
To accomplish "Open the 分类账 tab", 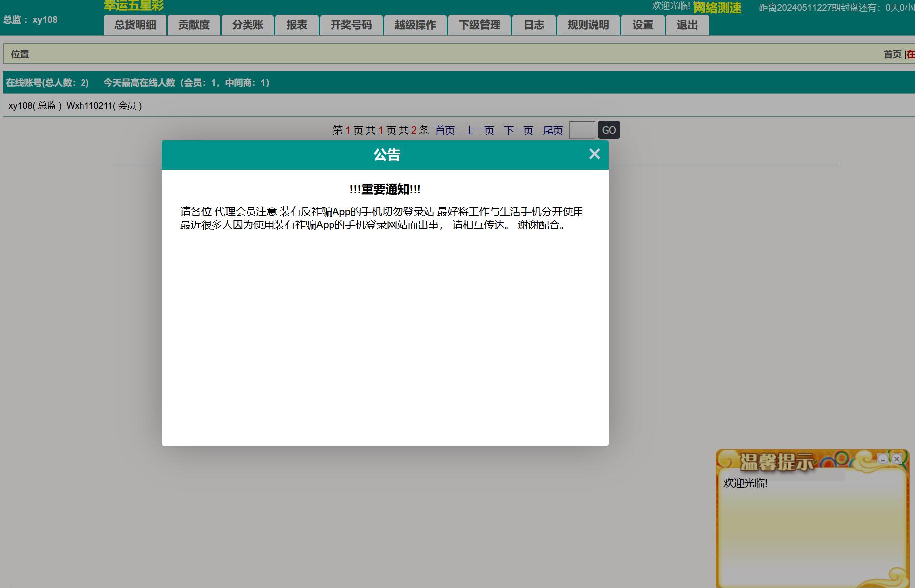I will coord(248,25).
